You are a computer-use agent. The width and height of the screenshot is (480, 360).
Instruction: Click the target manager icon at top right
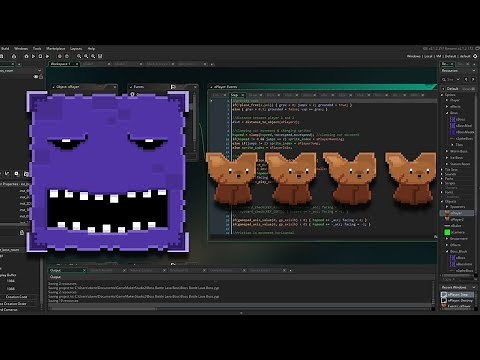(x=475, y=56)
